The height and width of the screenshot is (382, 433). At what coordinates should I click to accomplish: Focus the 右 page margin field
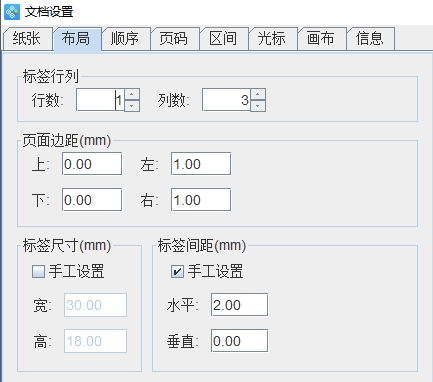(201, 200)
